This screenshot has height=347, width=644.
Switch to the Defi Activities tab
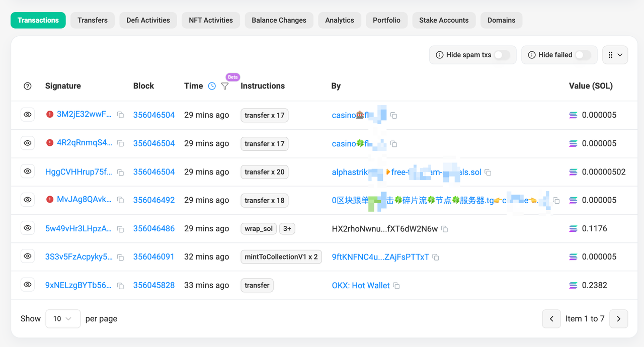pos(148,20)
